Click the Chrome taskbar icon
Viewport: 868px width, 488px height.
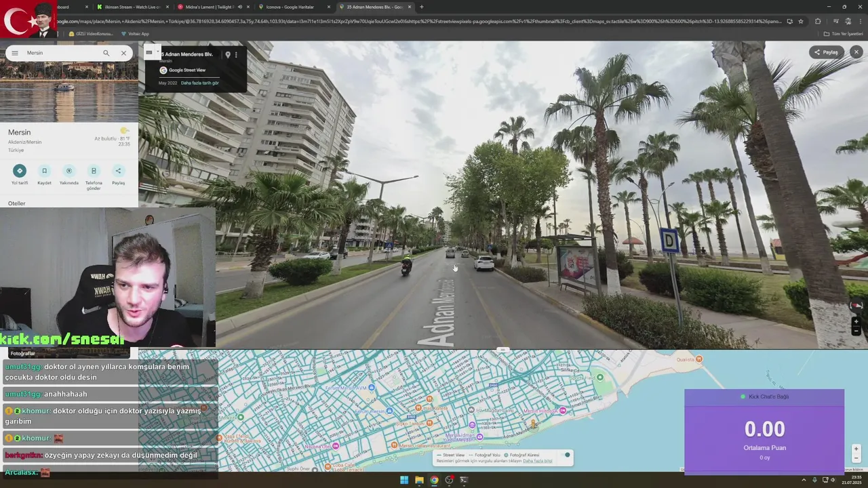click(x=434, y=480)
